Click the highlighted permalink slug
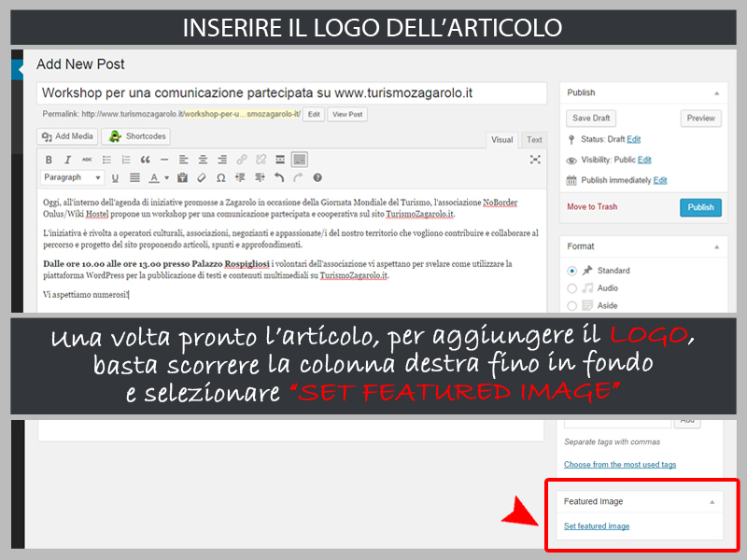This screenshot has width=747, height=560. 243,114
